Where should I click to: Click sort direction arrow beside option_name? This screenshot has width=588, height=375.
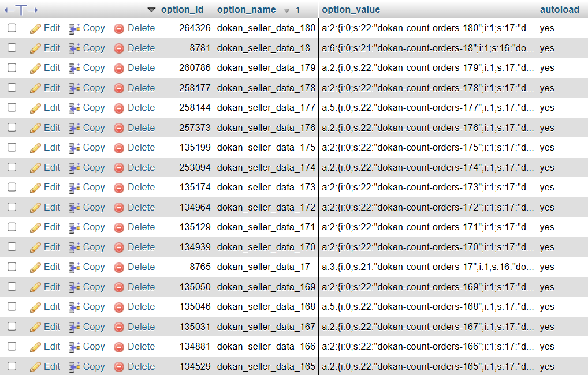point(287,10)
